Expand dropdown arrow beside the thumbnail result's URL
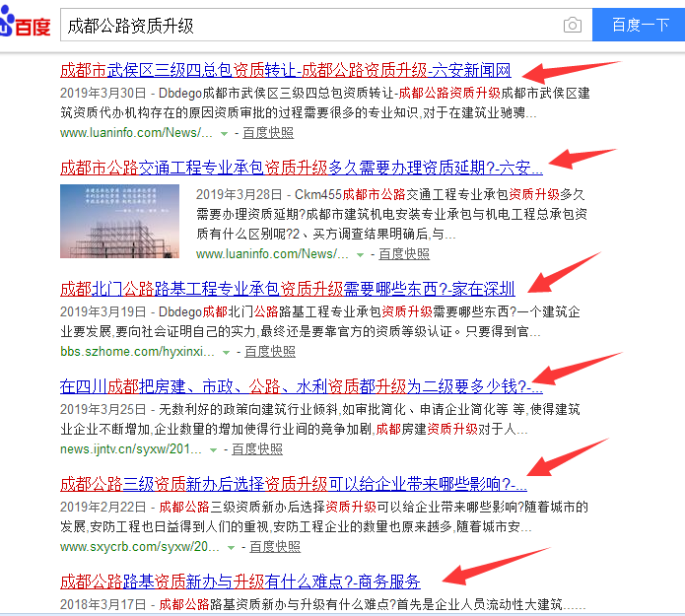 360,254
